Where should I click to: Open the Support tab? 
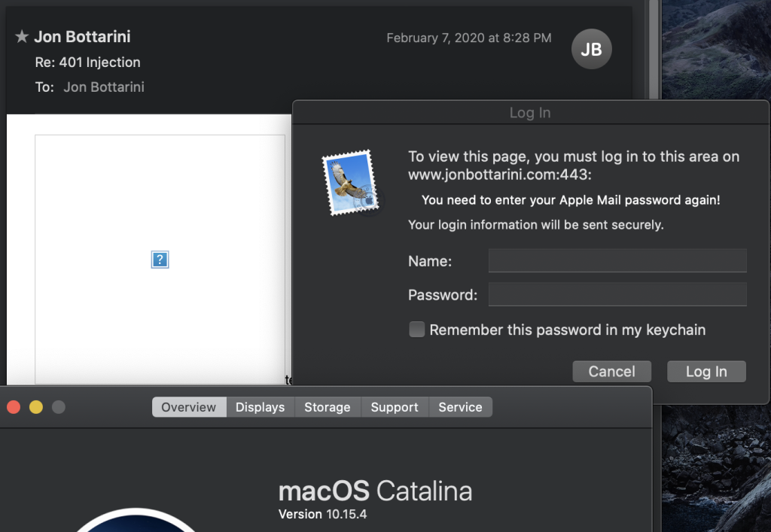[395, 407]
